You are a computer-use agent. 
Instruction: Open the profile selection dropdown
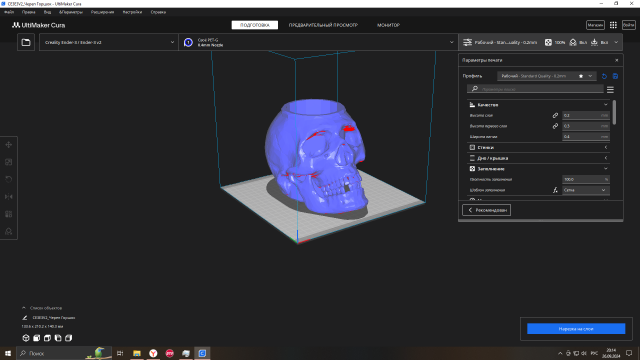click(x=547, y=76)
